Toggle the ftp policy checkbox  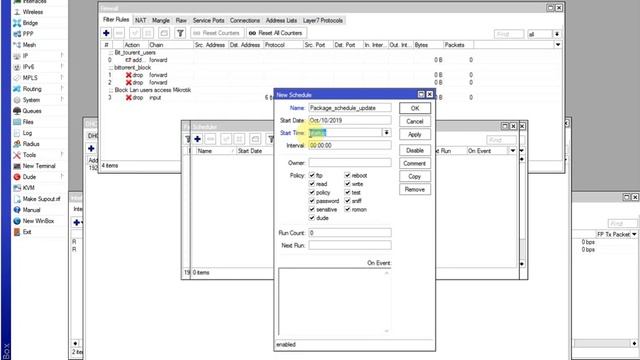(x=312, y=175)
